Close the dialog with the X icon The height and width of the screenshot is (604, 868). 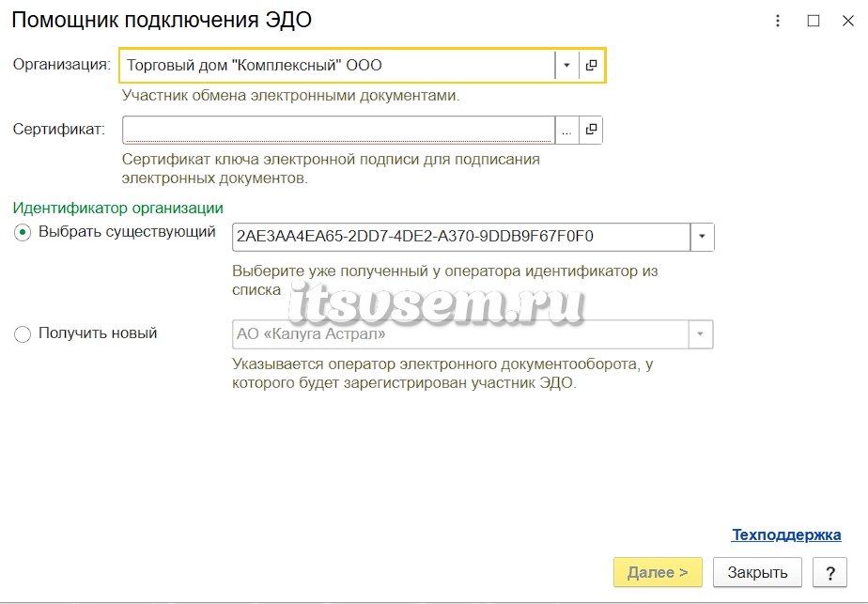click(x=848, y=21)
